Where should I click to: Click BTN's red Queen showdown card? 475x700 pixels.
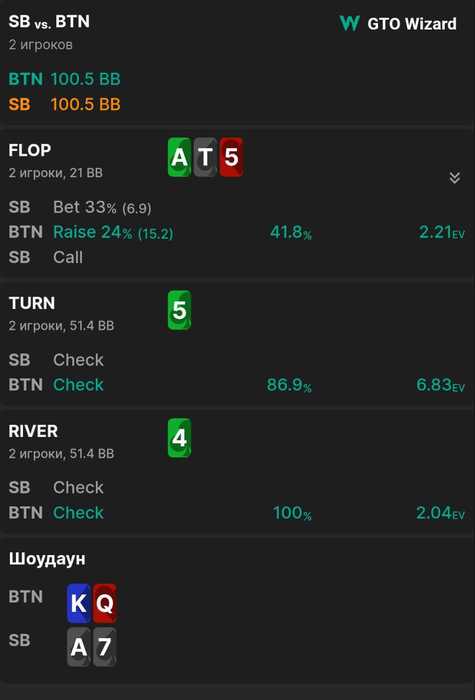[104, 603]
